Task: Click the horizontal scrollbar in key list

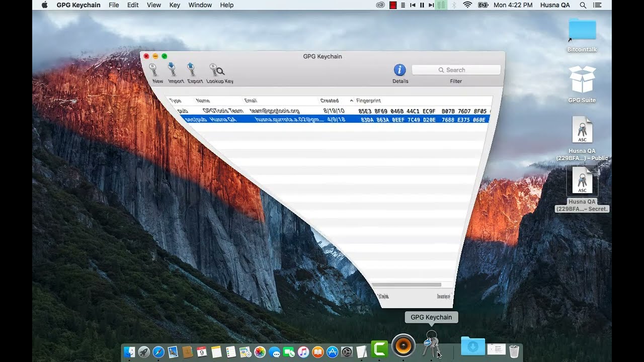Action: pyautogui.click(x=407, y=285)
